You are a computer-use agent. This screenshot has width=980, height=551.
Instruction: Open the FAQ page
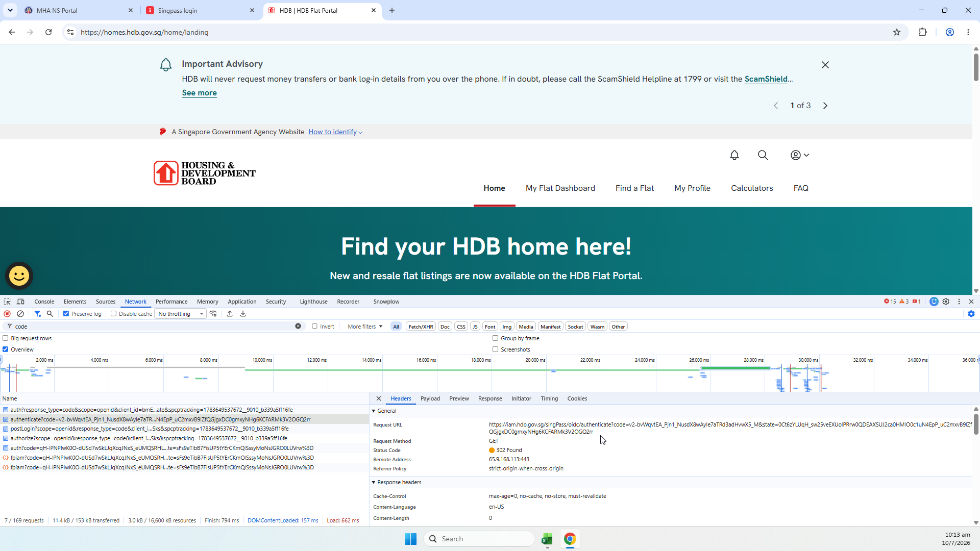(x=801, y=188)
